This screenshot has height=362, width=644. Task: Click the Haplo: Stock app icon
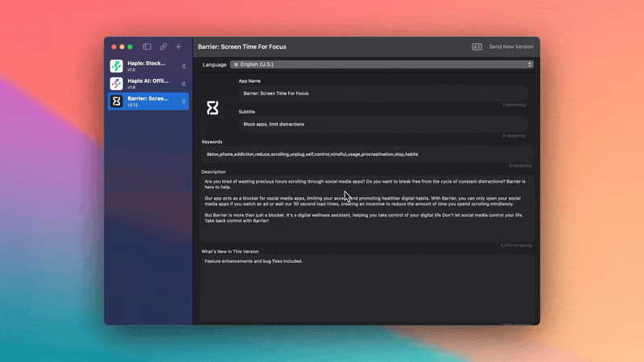(116, 66)
